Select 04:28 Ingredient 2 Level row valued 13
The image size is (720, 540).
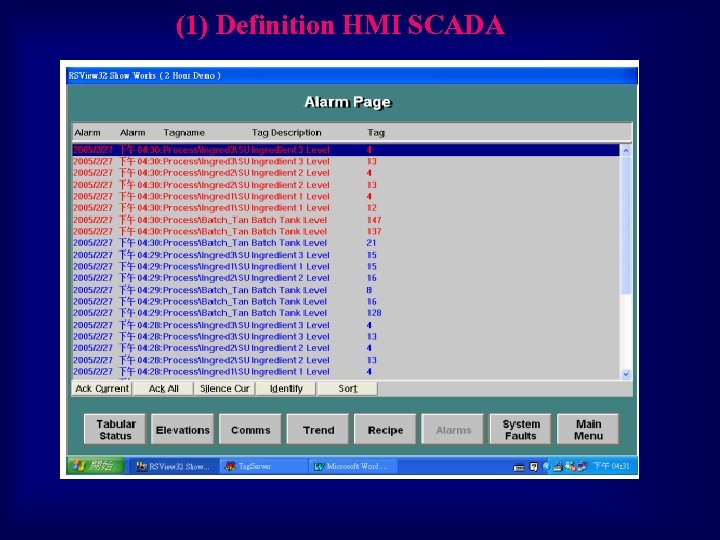(346, 360)
